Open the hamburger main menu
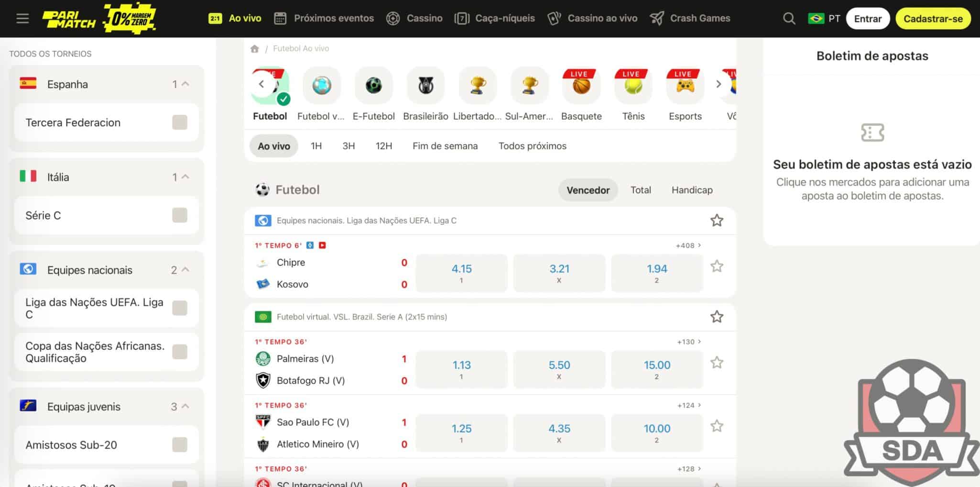Screen dimensions: 980x487 coord(22,19)
